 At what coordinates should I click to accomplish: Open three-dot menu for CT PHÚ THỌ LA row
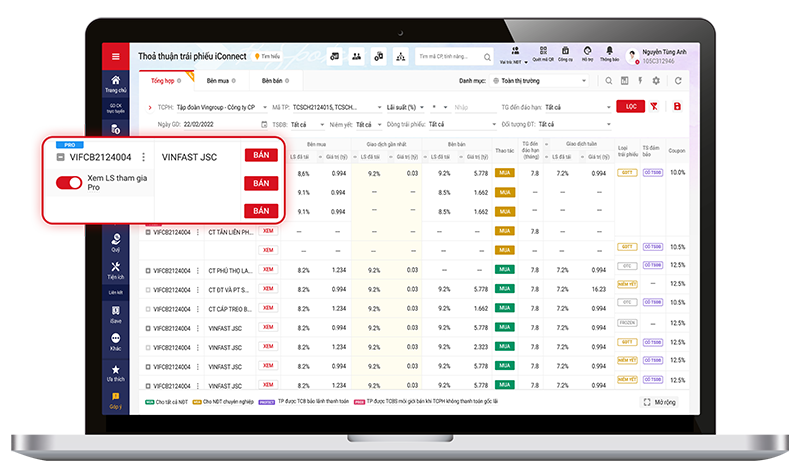pyautogui.click(x=198, y=270)
